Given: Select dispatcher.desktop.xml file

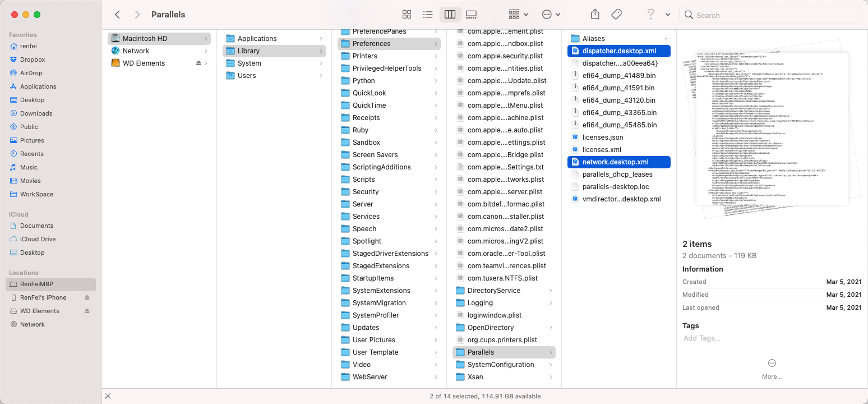Looking at the screenshot, I should pos(619,50).
